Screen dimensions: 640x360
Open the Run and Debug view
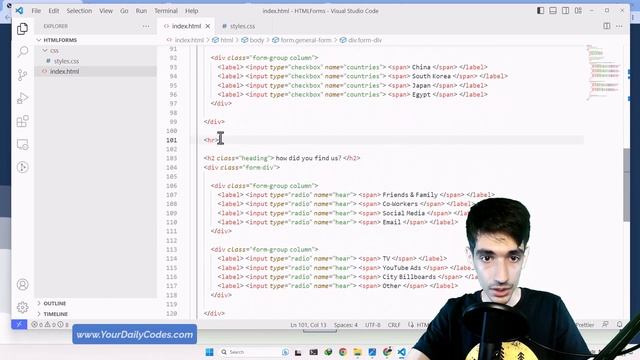click(x=22, y=98)
